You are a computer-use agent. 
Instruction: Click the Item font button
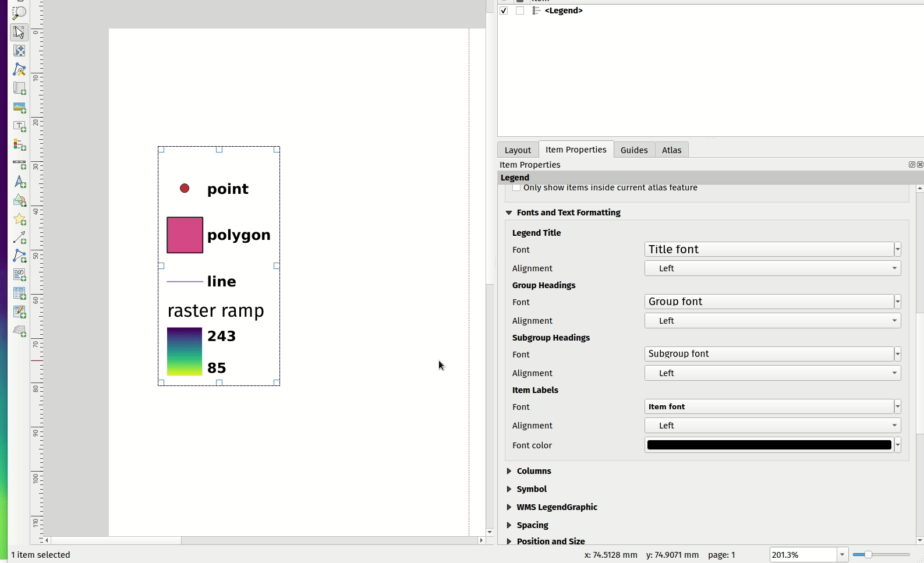pyautogui.click(x=769, y=406)
